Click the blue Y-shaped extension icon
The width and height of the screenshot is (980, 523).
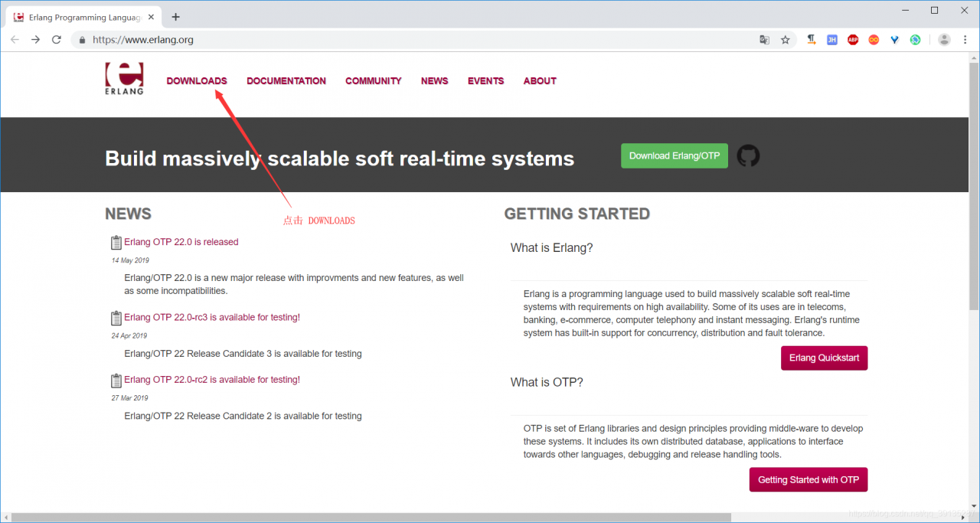pos(894,40)
